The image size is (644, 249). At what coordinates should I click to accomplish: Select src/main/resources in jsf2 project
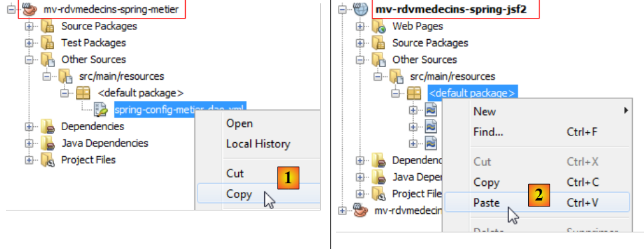coord(452,76)
